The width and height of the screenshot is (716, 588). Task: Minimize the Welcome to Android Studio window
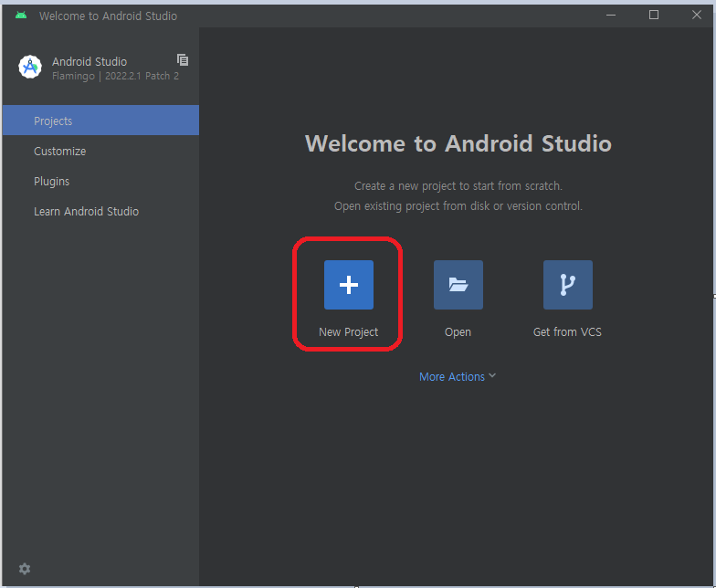pos(611,15)
